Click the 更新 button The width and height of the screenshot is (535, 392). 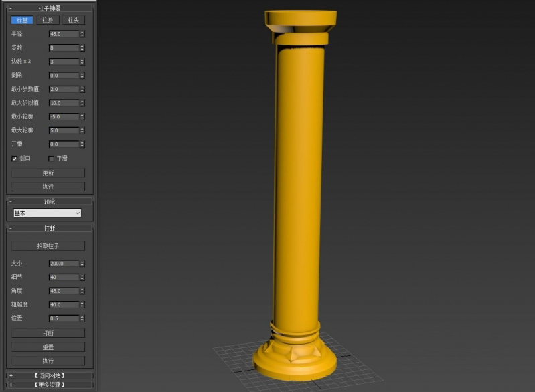48,173
